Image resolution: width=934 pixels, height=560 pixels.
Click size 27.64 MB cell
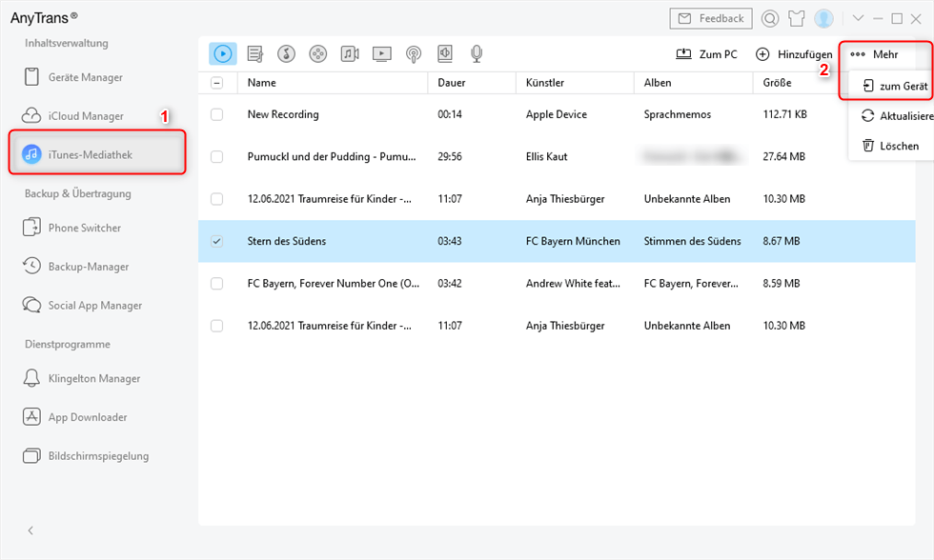click(x=783, y=156)
